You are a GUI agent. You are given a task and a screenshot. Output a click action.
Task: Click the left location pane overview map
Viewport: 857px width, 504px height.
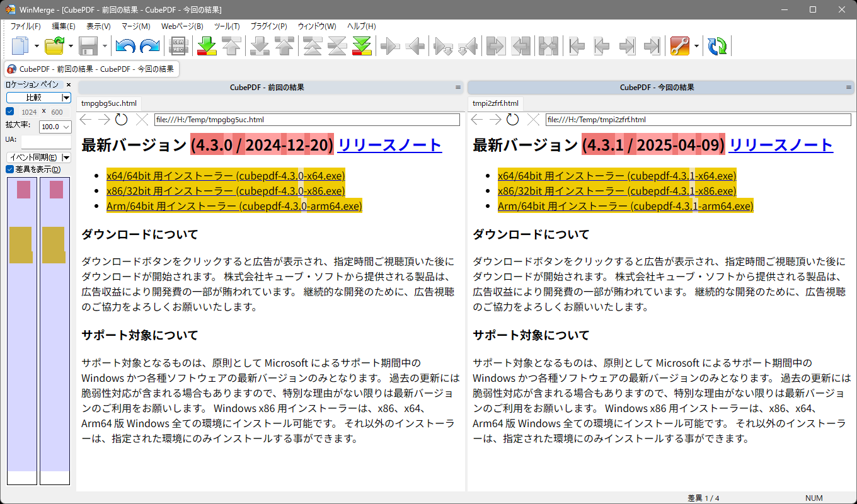pos(22,331)
